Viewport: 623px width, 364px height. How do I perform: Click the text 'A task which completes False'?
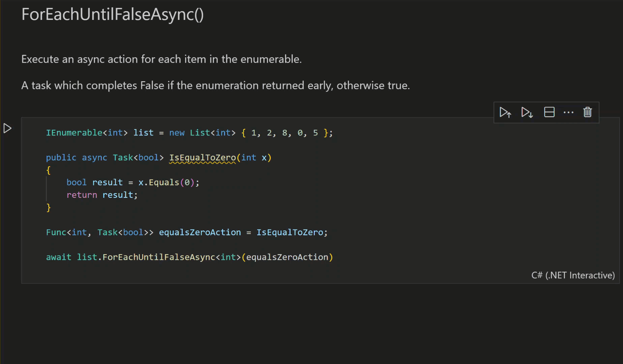(93, 86)
